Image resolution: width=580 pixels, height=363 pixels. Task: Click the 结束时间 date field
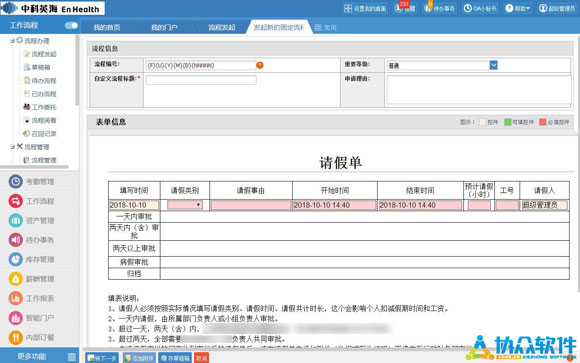pos(420,205)
